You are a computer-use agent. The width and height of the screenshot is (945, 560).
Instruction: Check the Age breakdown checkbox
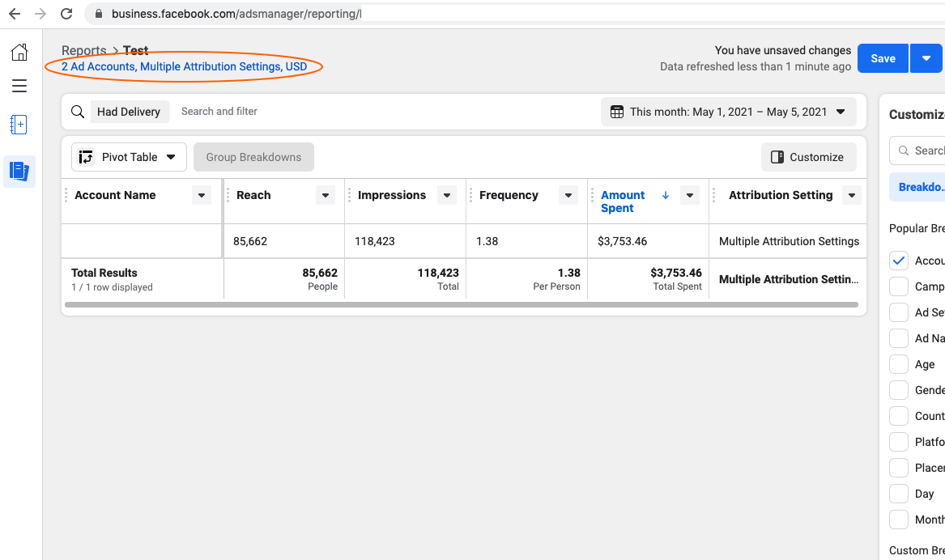899,363
